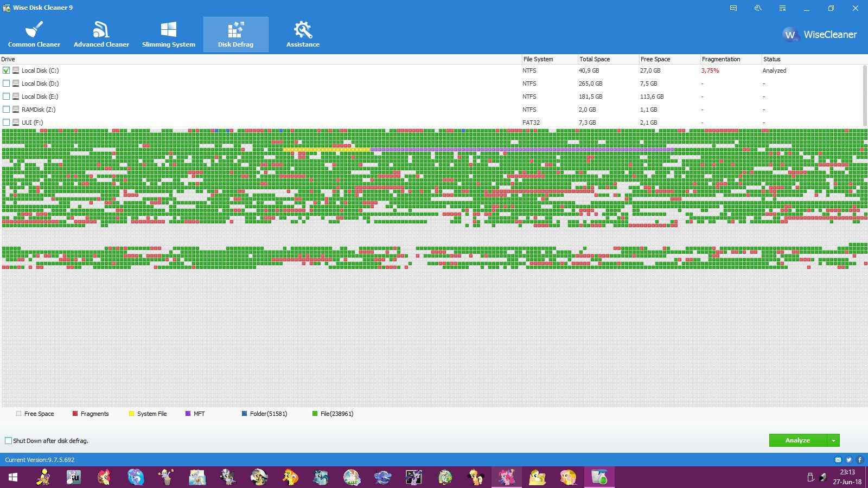Click the blue Folder legend swatch
Screen dimensions: 868x488
click(x=245, y=414)
